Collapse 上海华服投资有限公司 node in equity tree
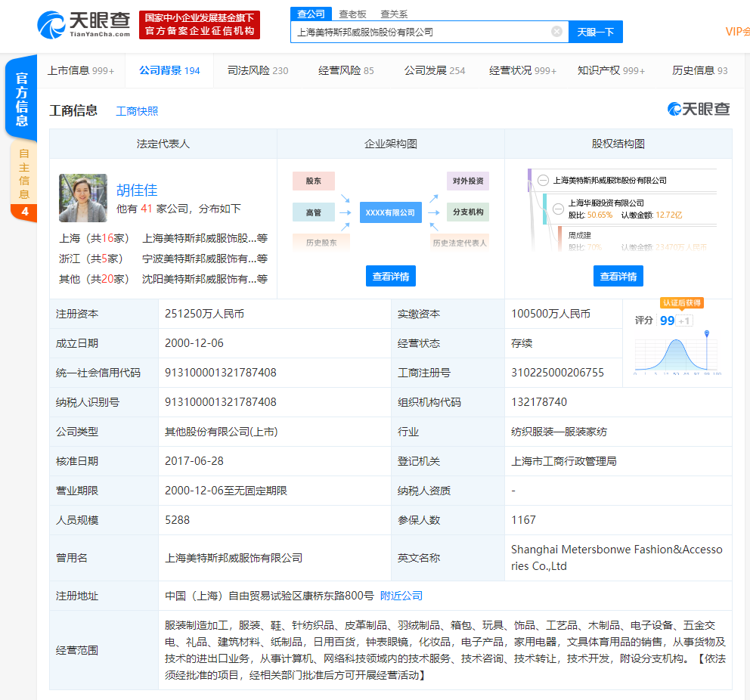750x700 pixels. (558, 209)
